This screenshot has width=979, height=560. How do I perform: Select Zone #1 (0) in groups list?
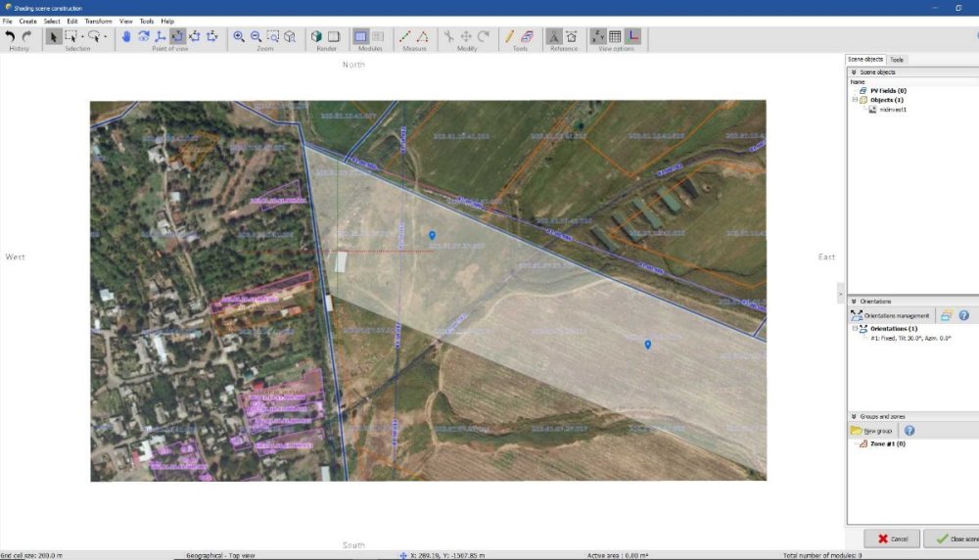click(887, 443)
